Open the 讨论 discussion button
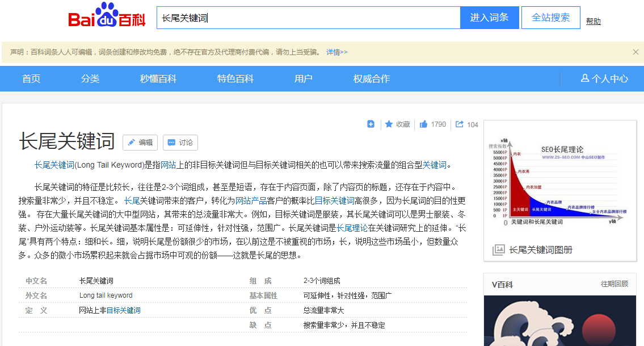Image resolution: width=644 pixels, height=346 pixels. point(180,143)
